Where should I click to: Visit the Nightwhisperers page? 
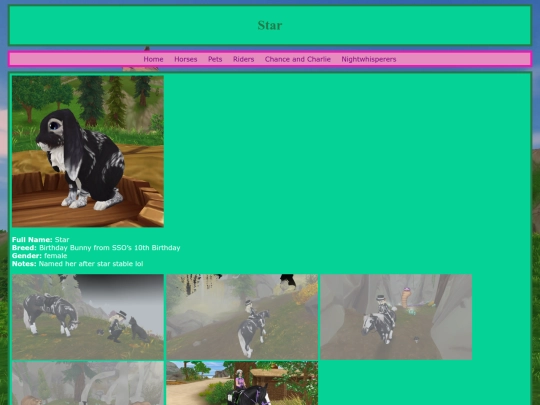pos(369,59)
